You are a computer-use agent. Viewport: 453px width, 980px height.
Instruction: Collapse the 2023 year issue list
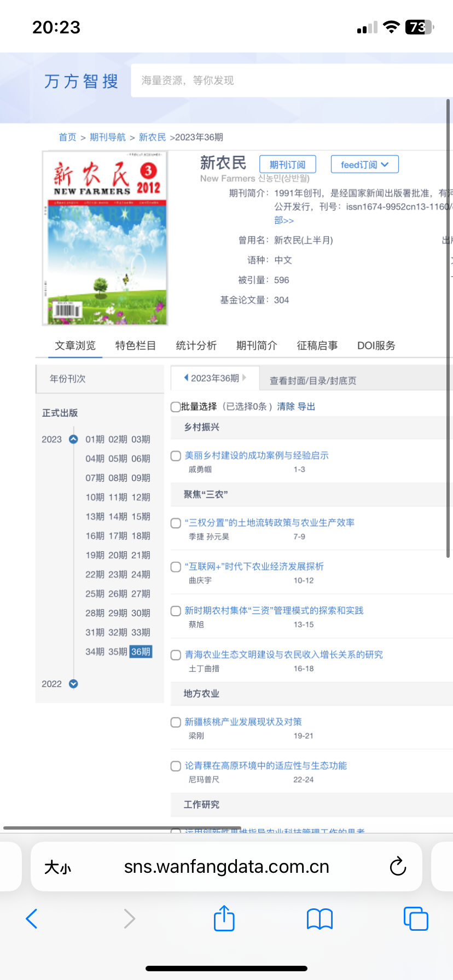coord(73,439)
